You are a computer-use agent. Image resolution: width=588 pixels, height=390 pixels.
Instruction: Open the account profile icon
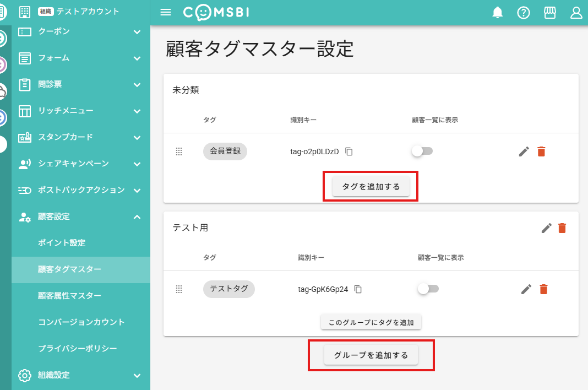click(x=576, y=12)
